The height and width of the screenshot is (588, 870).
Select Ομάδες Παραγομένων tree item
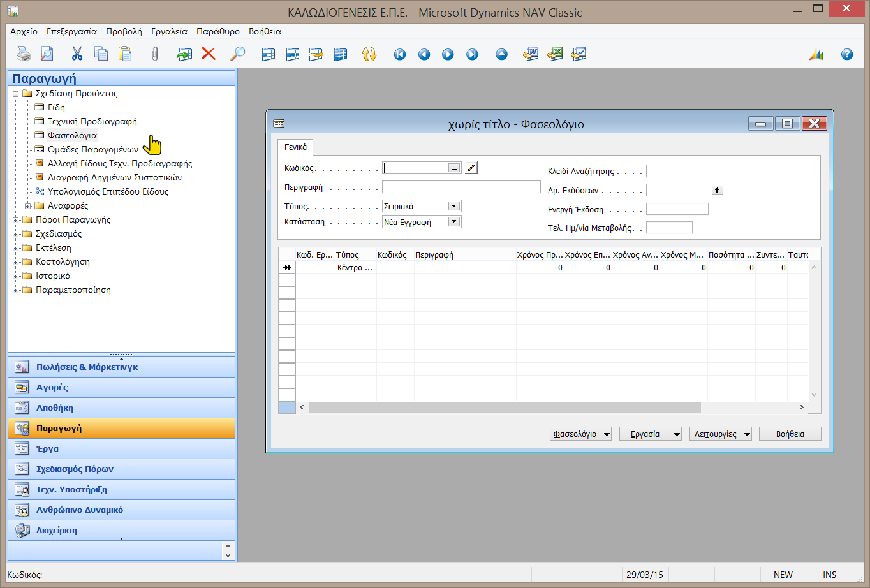click(x=93, y=149)
